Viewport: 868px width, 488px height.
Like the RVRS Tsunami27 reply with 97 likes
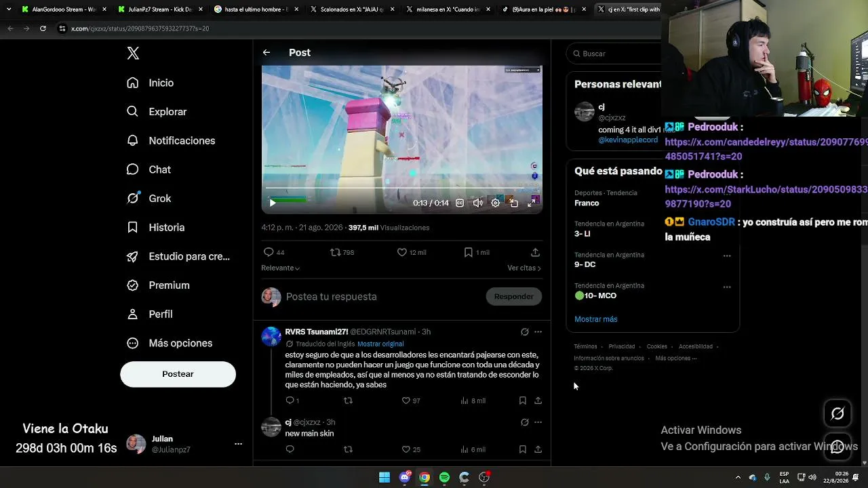[x=411, y=401]
